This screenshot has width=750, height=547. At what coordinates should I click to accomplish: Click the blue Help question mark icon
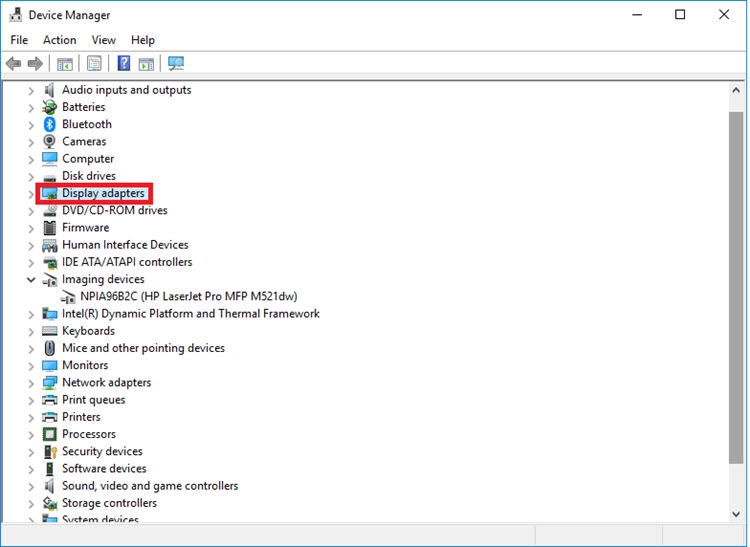click(x=124, y=63)
